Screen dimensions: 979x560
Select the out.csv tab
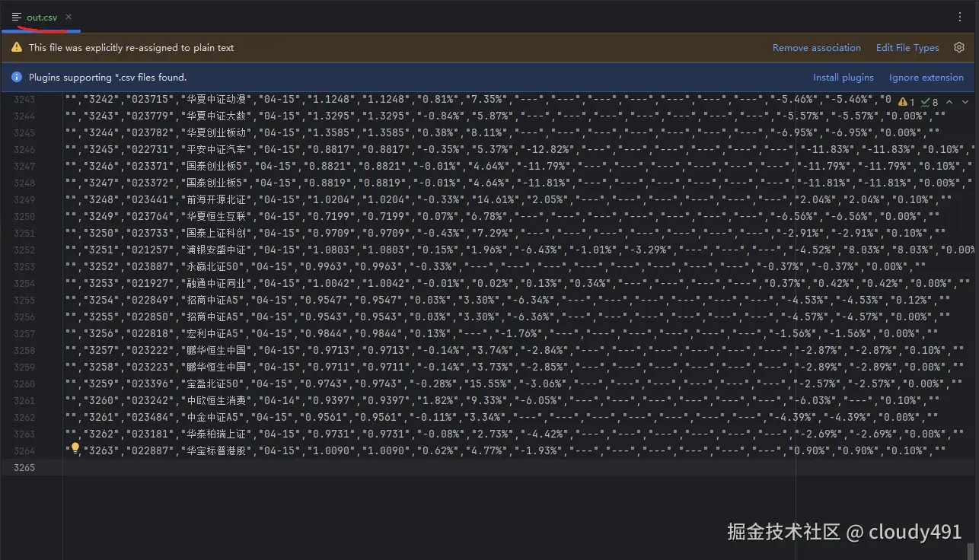point(42,17)
